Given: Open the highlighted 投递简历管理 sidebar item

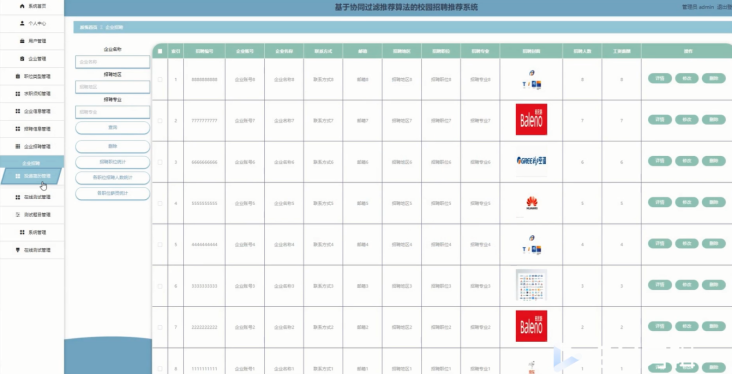Looking at the screenshot, I should point(32,176).
